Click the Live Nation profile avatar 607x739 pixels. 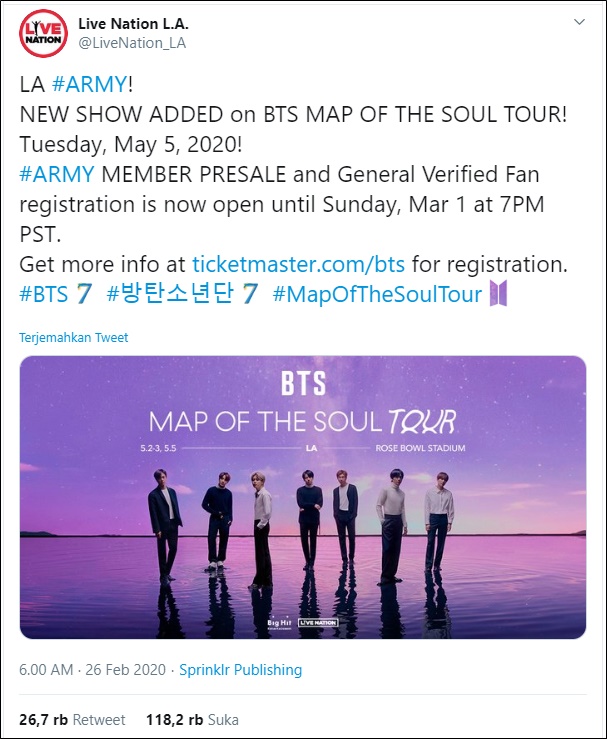click(x=43, y=33)
